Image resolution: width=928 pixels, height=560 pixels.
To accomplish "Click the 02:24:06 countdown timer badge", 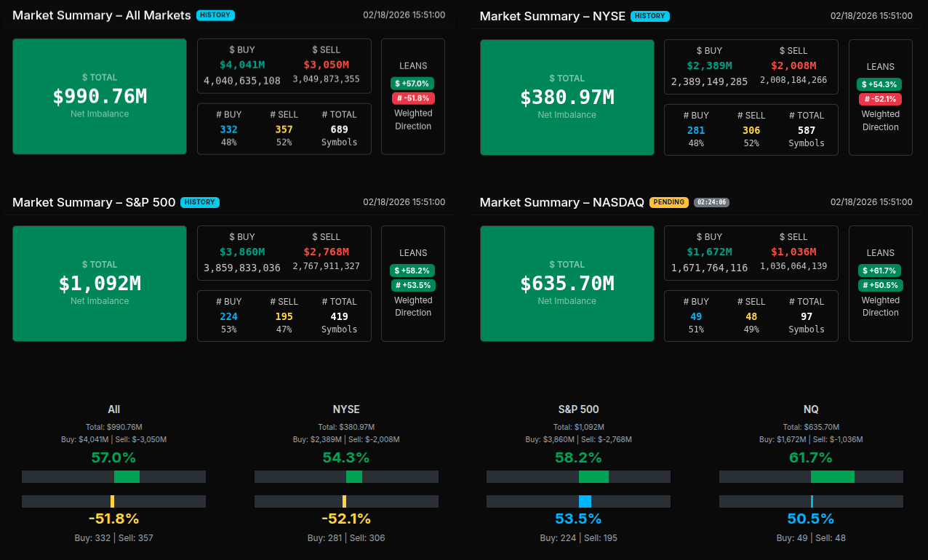I will tap(711, 202).
